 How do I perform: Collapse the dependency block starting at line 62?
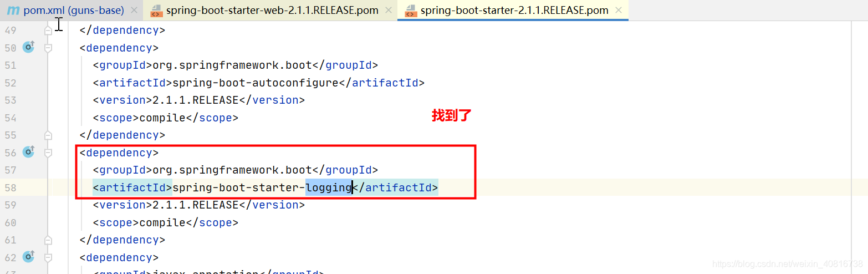pyautogui.click(x=48, y=257)
